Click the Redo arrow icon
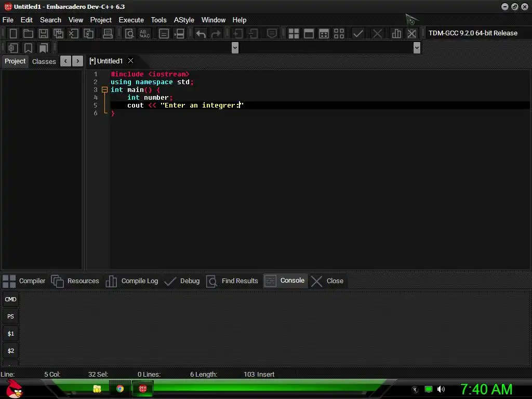The image size is (532, 399). pos(216,34)
